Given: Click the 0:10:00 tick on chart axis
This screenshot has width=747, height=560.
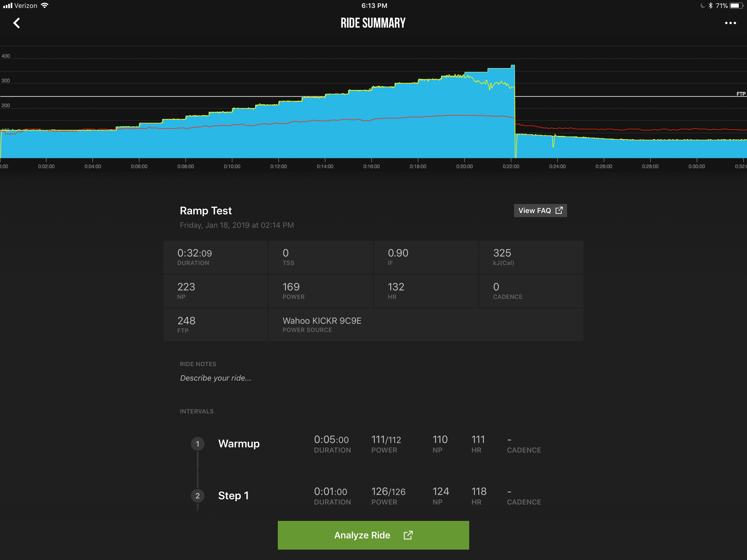Looking at the screenshot, I should (x=232, y=166).
